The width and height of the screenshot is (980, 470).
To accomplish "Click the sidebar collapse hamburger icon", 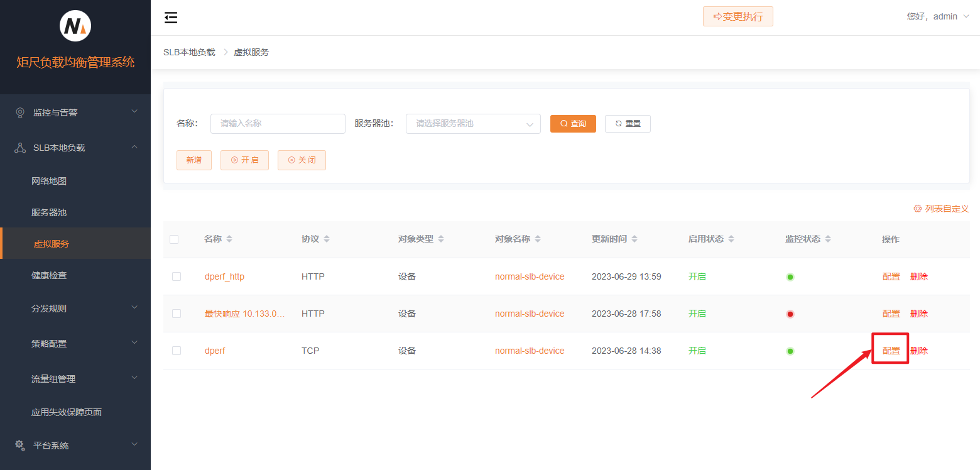I will click(x=170, y=18).
